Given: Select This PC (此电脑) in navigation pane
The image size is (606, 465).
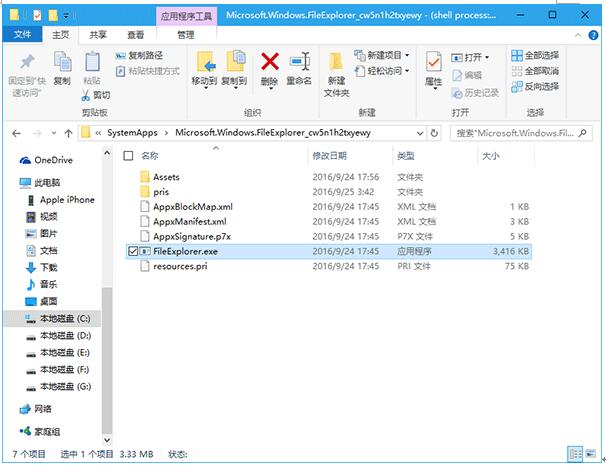Looking at the screenshot, I should [x=39, y=182].
